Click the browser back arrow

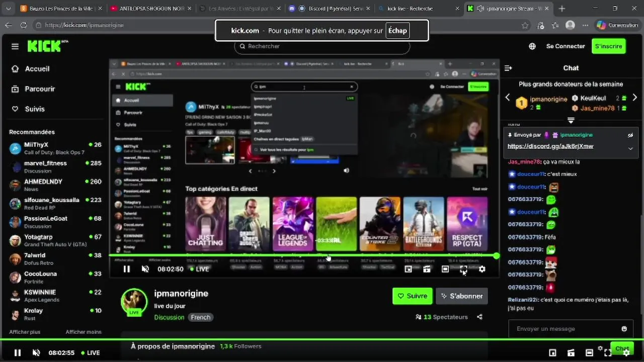pyautogui.click(x=9, y=25)
